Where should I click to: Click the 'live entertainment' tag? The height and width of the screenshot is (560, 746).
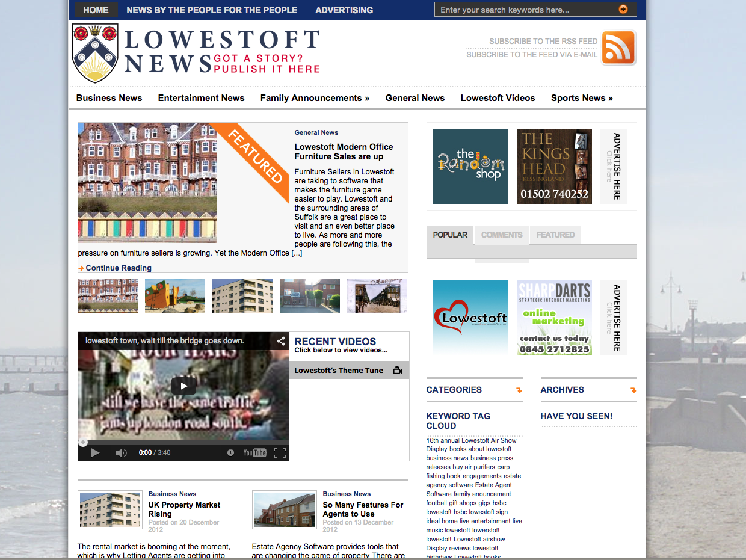point(486,521)
